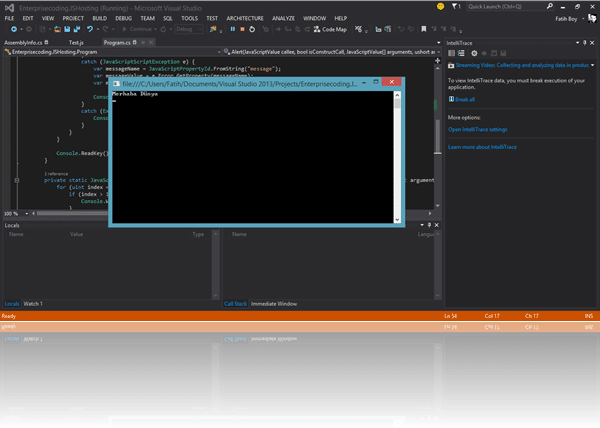
Task: Open the FILE menu
Action: click(x=9, y=18)
